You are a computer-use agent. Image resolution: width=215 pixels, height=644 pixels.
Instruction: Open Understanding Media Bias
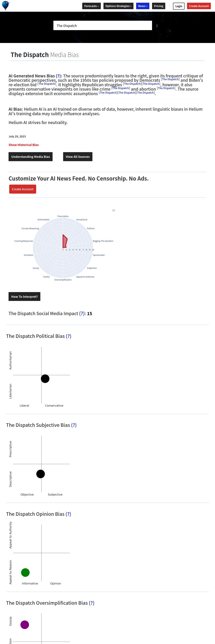coord(30,157)
